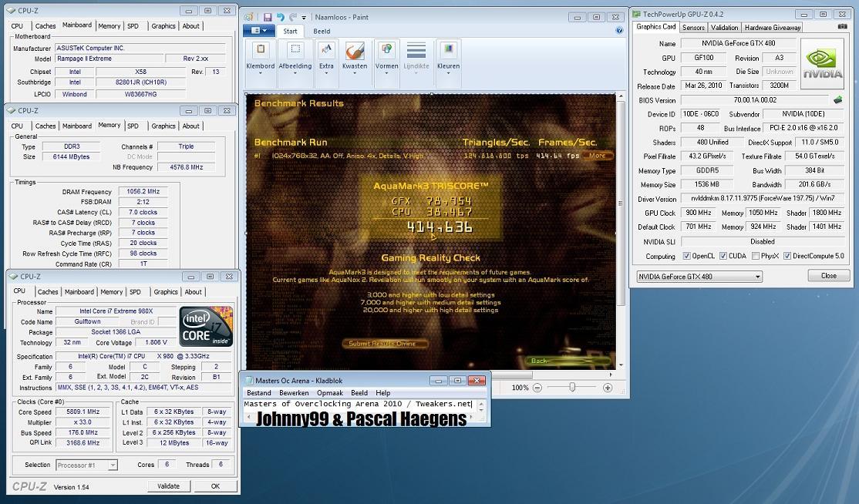Click the OK button in bottom CPU-Z window

point(215,486)
